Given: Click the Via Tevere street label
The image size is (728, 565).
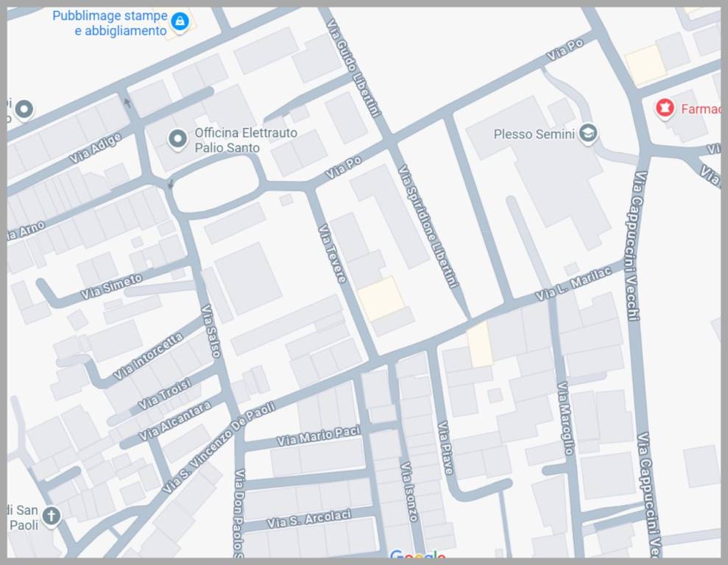Looking at the screenshot, I should click(x=332, y=253).
